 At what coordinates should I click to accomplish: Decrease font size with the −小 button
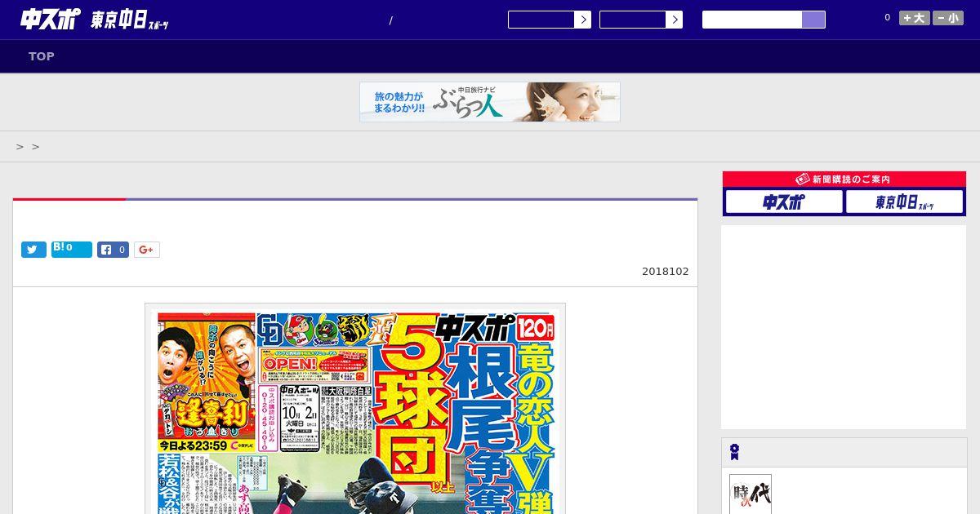coord(948,18)
